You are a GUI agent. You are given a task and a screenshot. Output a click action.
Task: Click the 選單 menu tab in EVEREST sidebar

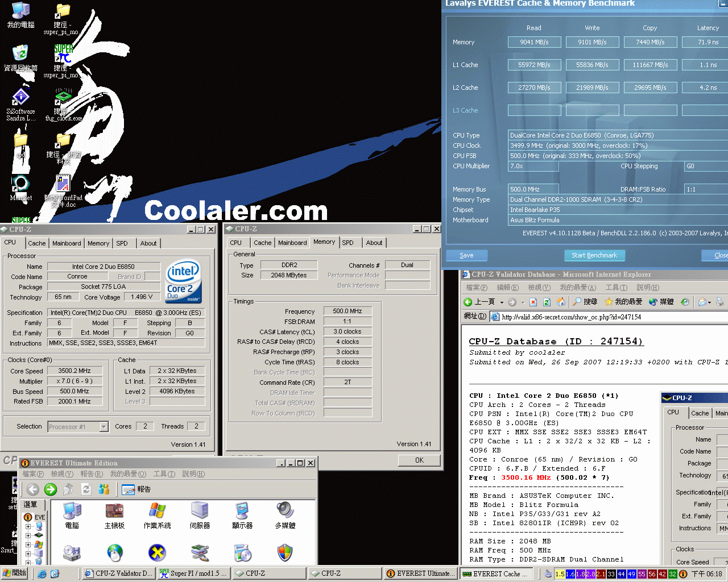pyautogui.click(x=30, y=504)
